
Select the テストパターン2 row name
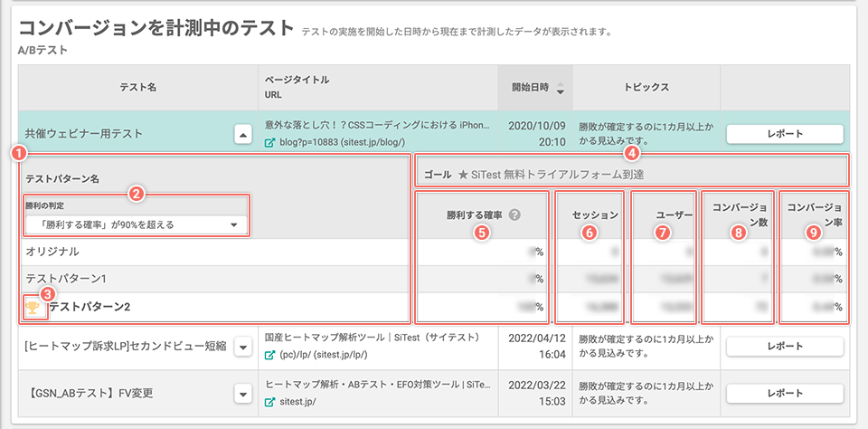coord(90,307)
